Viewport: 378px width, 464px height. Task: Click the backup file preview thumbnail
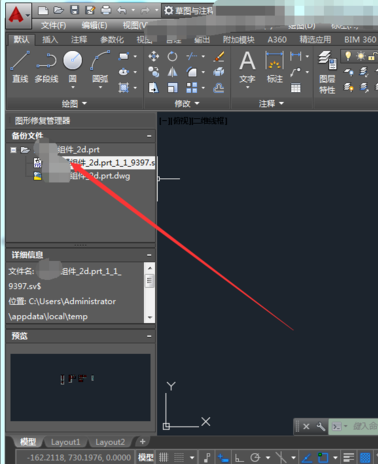pyautogui.click(x=80, y=387)
